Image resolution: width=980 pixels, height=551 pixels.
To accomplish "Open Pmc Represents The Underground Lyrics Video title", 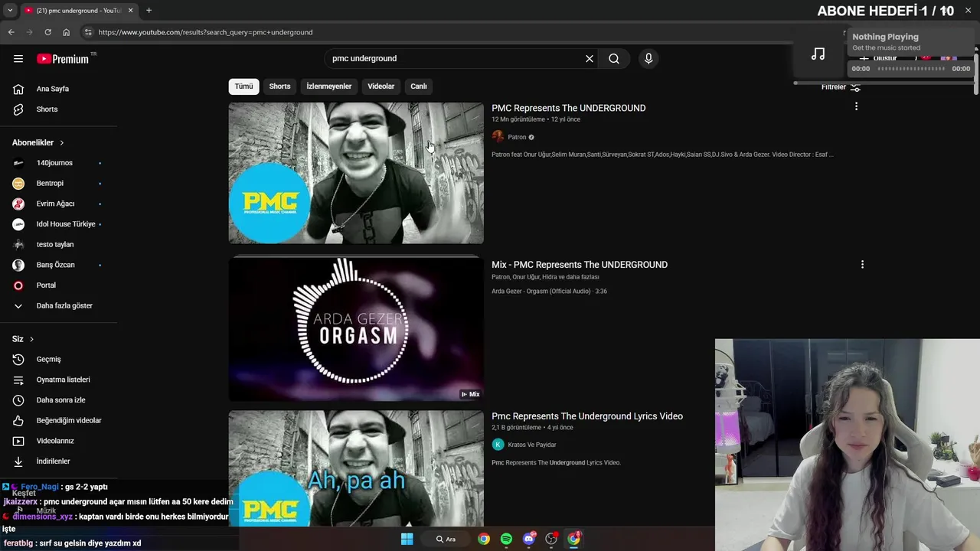I will (587, 416).
